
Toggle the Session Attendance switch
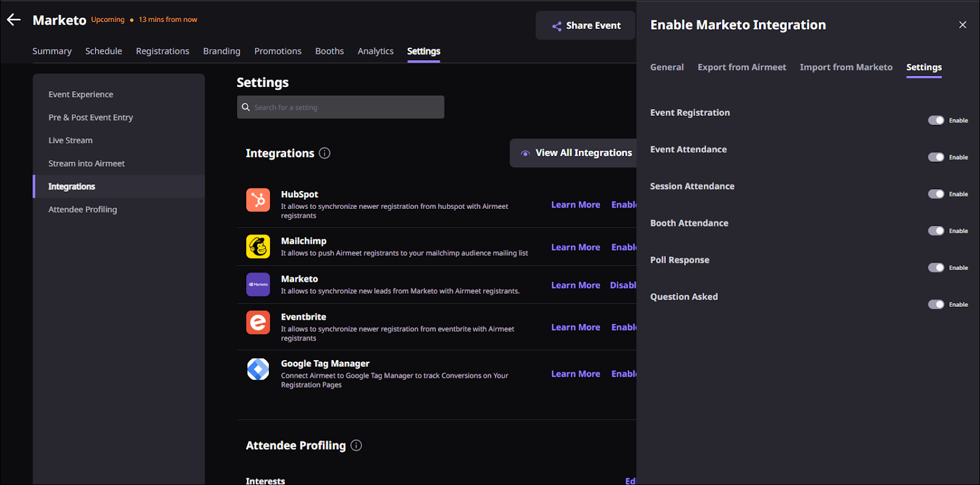point(936,194)
